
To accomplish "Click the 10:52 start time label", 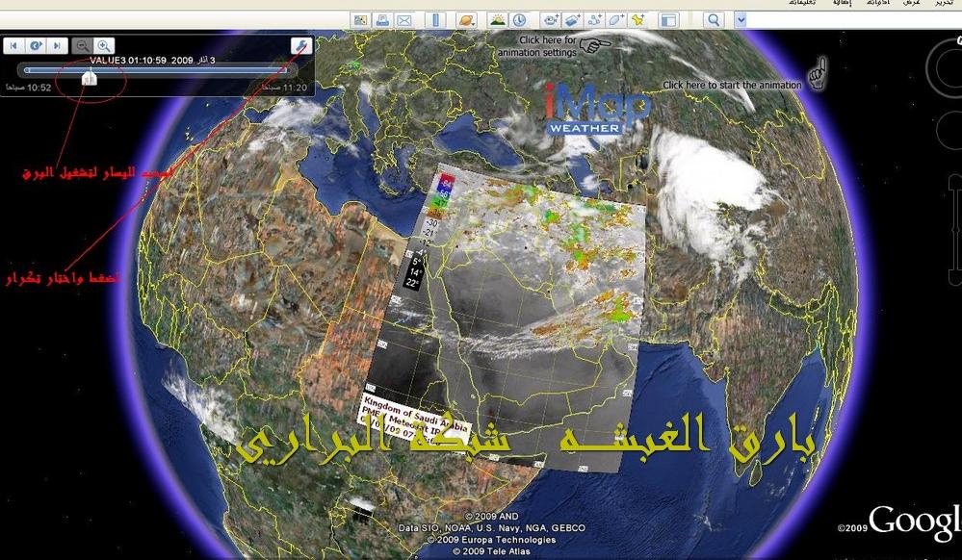I will [29, 88].
